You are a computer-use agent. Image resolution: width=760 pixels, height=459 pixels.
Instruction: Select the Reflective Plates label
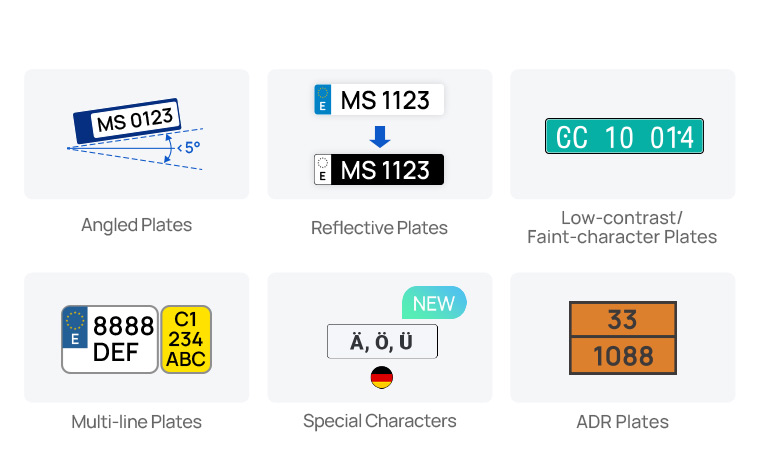click(x=379, y=228)
